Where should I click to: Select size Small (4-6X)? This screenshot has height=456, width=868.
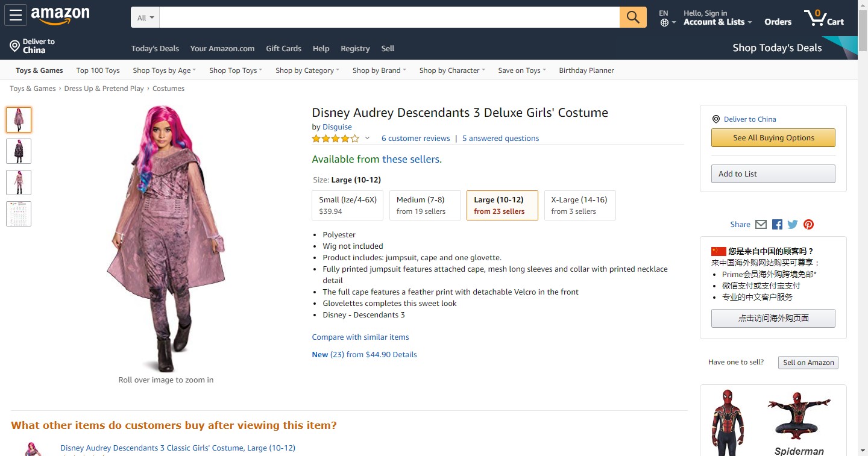(348, 205)
